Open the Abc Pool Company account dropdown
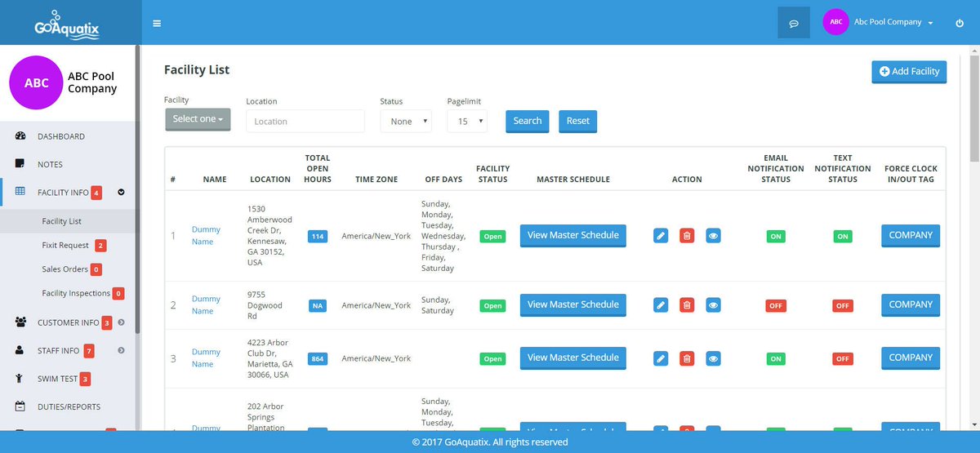The image size is (980, 453). click(893, 22)
